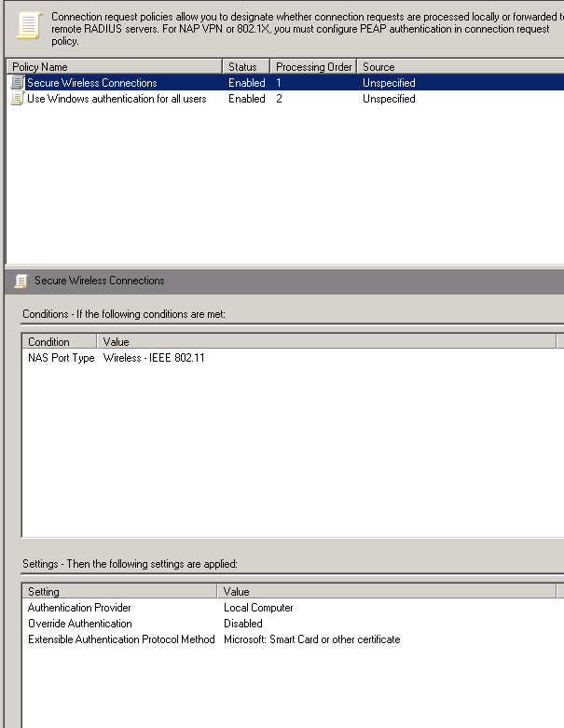Select the Secure Wireless Connections policy row
The image size is (564, 728).
(x=285, y=83)
